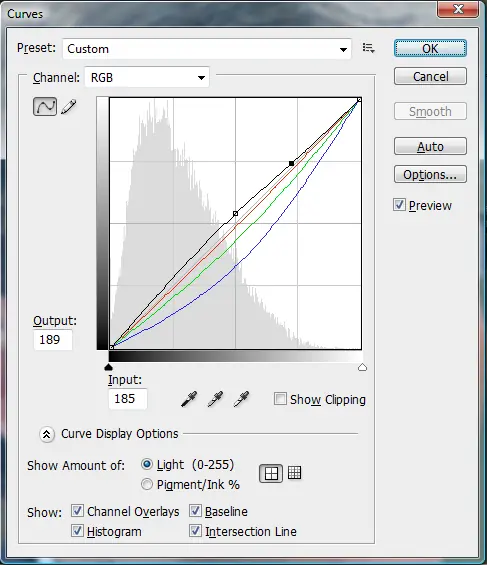Switch to detailed 10% grid

(294, 473)
